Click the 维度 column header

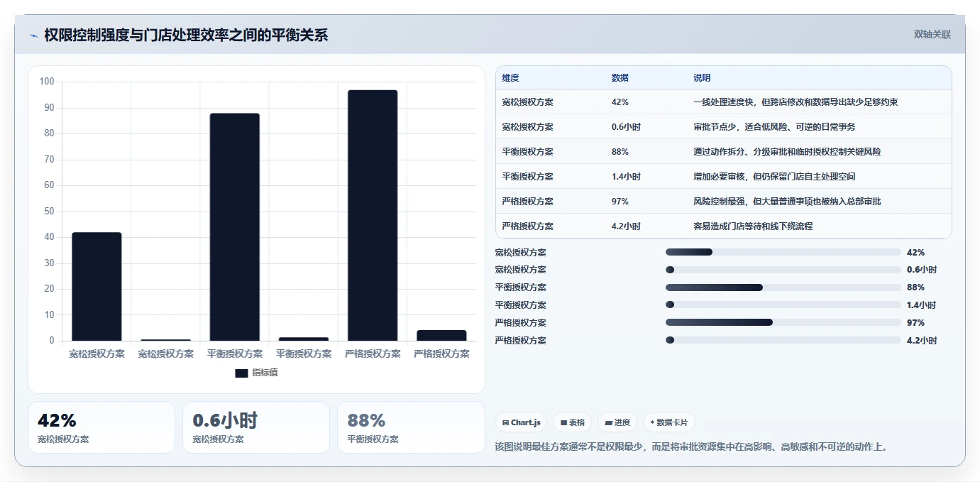(x=510, y=78)
